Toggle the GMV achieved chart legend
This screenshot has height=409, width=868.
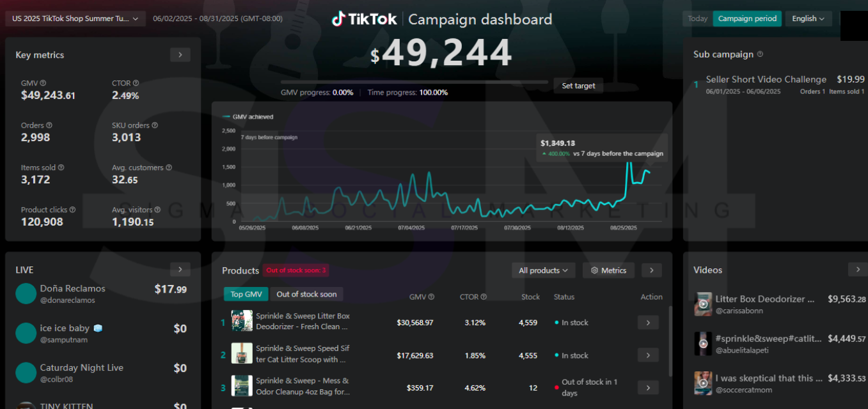click(x=248, y=117)
